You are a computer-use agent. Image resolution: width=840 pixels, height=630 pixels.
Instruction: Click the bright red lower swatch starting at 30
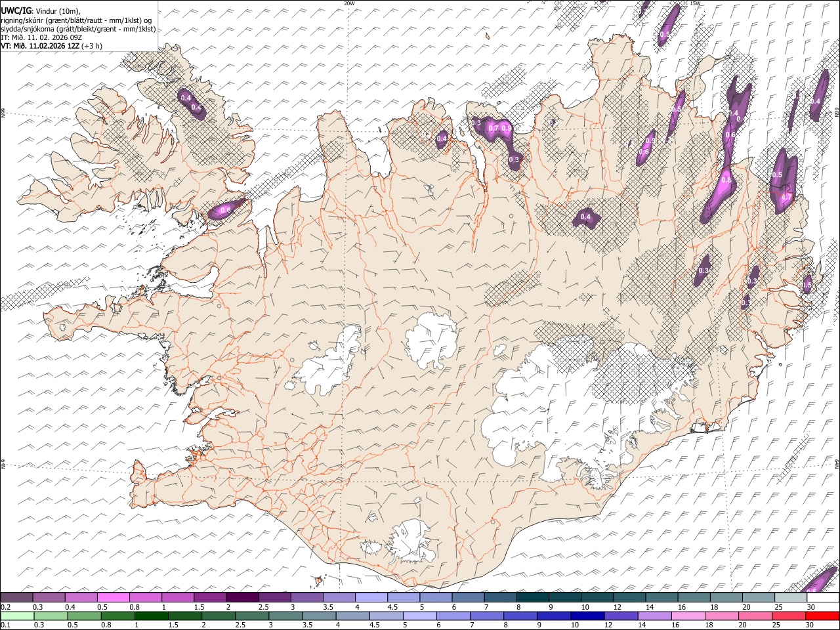(x=822, y=616)
